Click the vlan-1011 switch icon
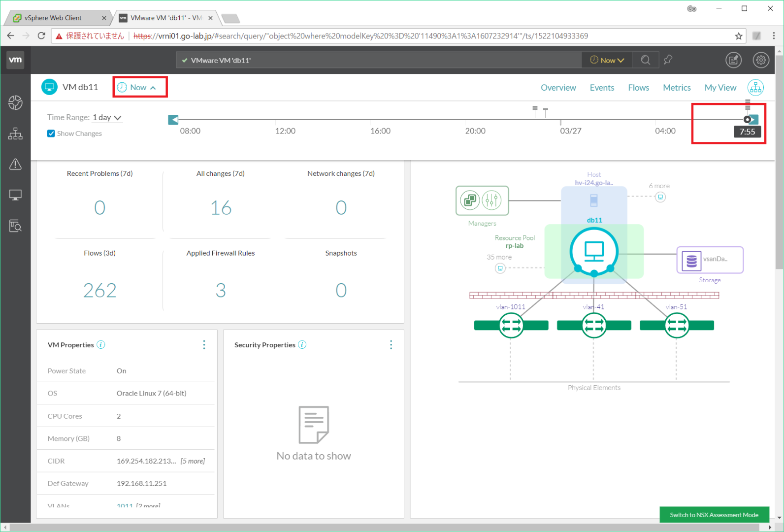This screenshot has width=784, height=532. [511, 325]
